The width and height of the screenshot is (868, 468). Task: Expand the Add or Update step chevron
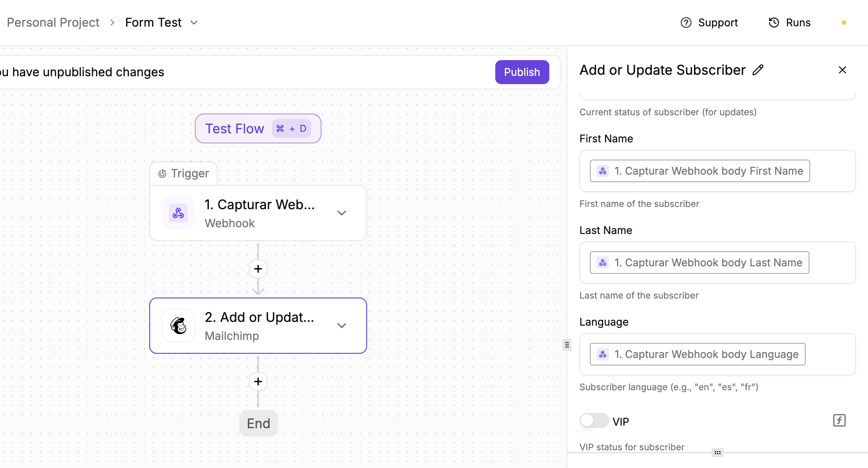pyautogui.click(x=342, y=326)
